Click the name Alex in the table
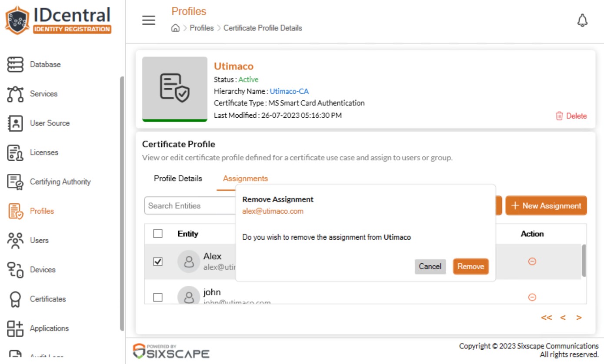The width and height of the screenshot is (604, 364). [212, 256]
